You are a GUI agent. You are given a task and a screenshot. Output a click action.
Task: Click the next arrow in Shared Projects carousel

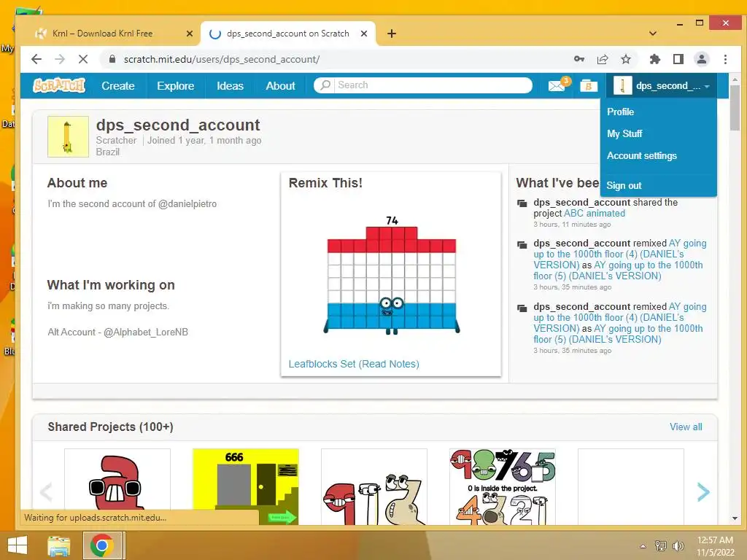click(703, 492)
